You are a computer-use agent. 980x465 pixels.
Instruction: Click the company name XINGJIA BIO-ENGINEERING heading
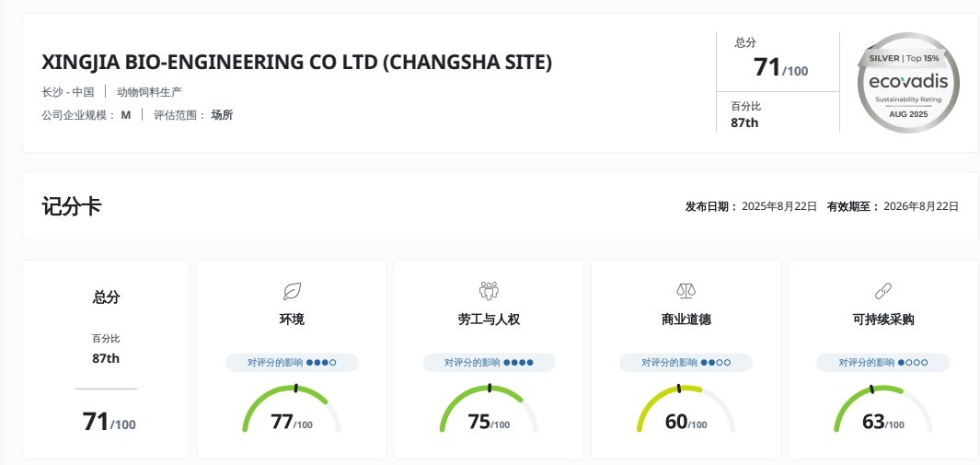(297, 63)
